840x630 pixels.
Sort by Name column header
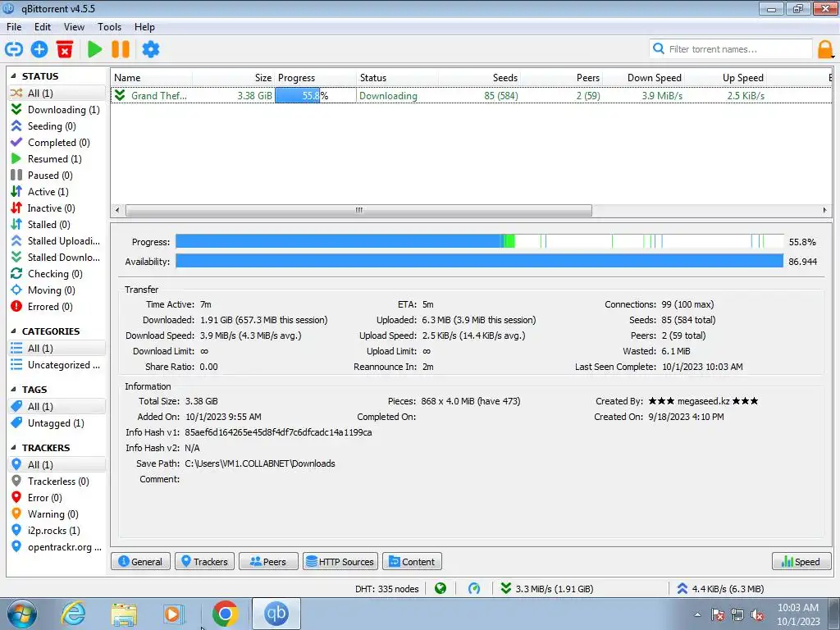152,78
